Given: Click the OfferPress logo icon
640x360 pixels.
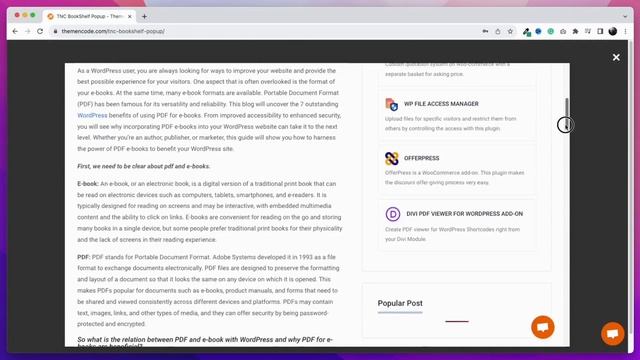Looking at the screenshot, I should [391, 158].
